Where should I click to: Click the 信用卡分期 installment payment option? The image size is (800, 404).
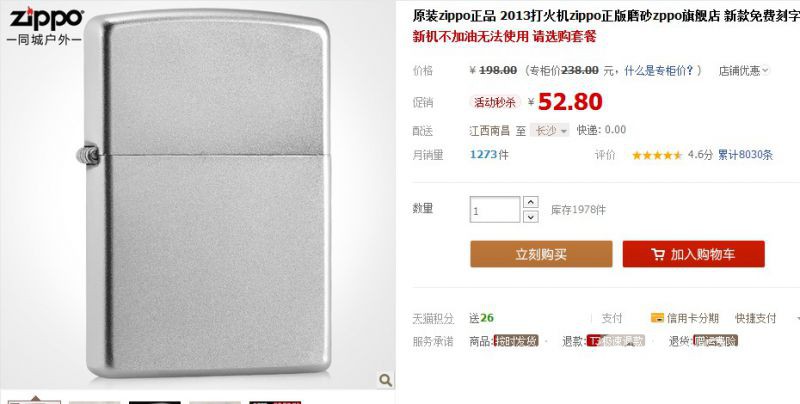[692, 318]
